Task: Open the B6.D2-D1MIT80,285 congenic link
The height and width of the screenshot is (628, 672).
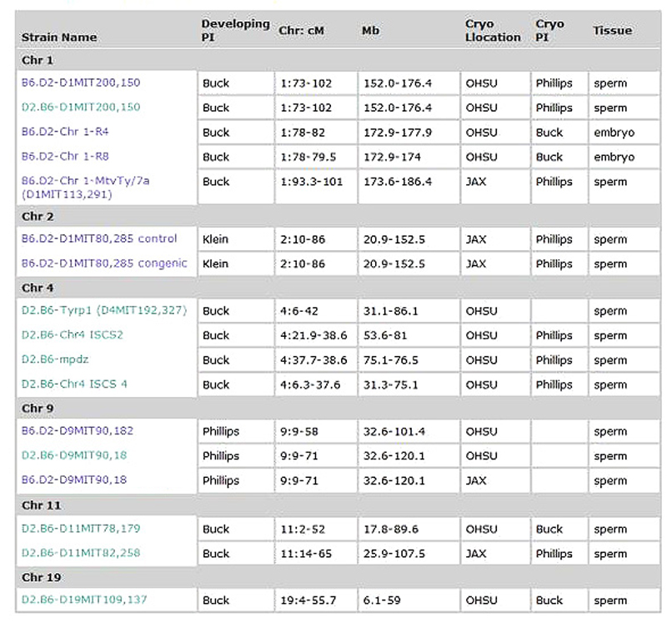Action: point(104,264)
